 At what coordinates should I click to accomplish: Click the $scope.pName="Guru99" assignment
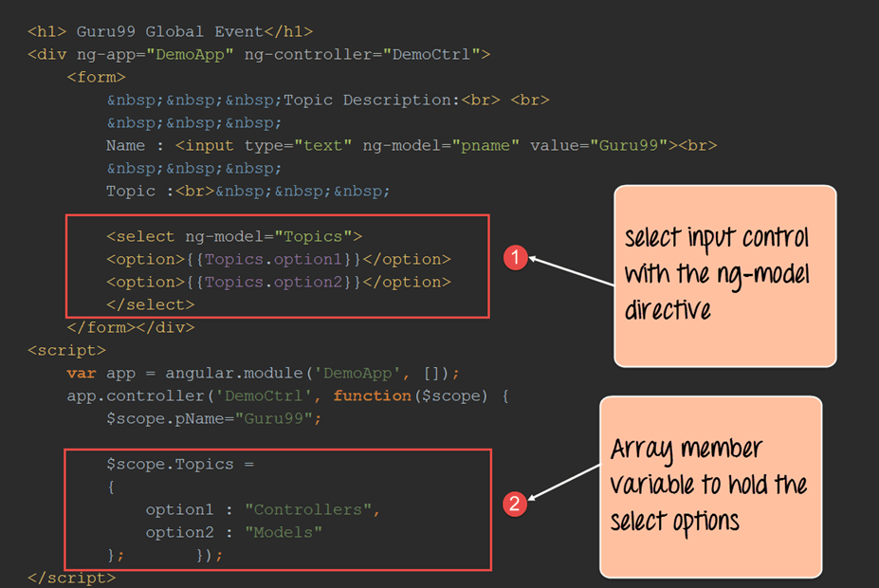click(x=214, y=418)
